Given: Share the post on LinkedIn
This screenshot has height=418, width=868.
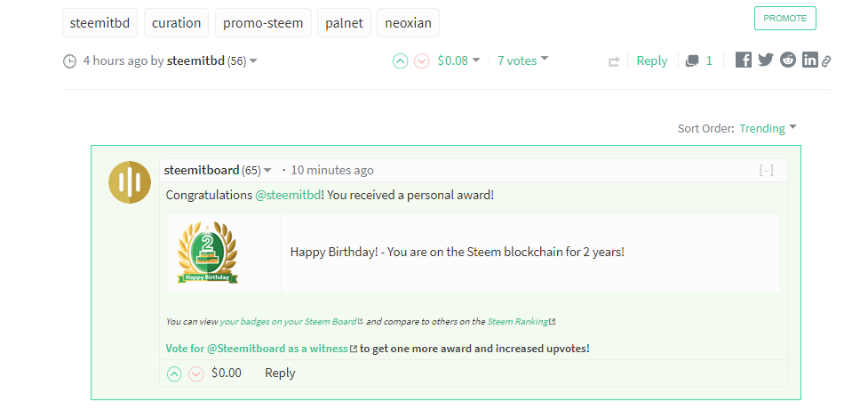Looking at the screenshot, I should click(809, 60).
